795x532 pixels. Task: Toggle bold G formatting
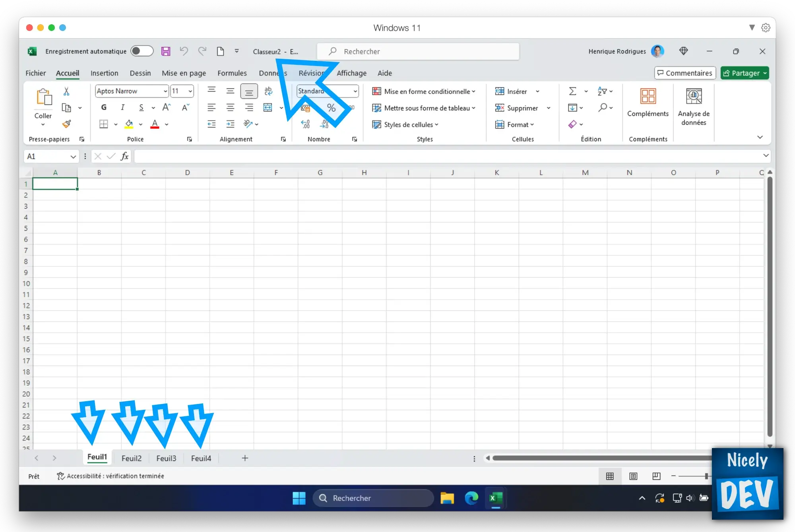click(x=104, y=107)
